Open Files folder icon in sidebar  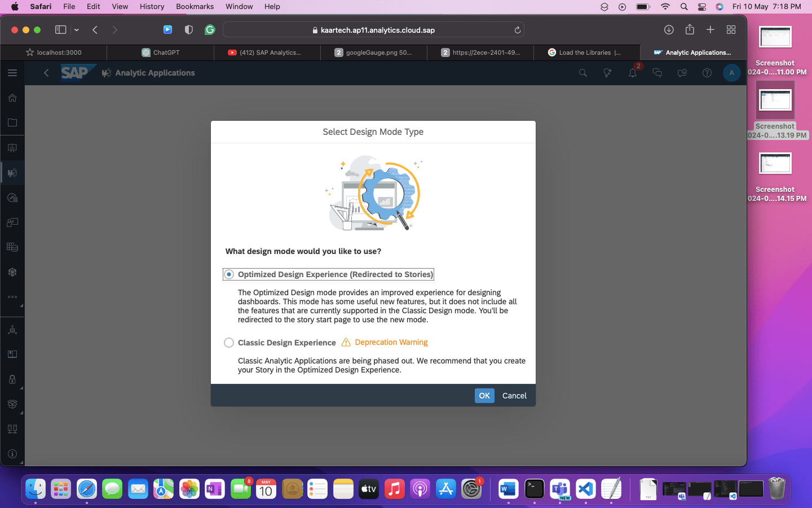click(x=12, y=122)
